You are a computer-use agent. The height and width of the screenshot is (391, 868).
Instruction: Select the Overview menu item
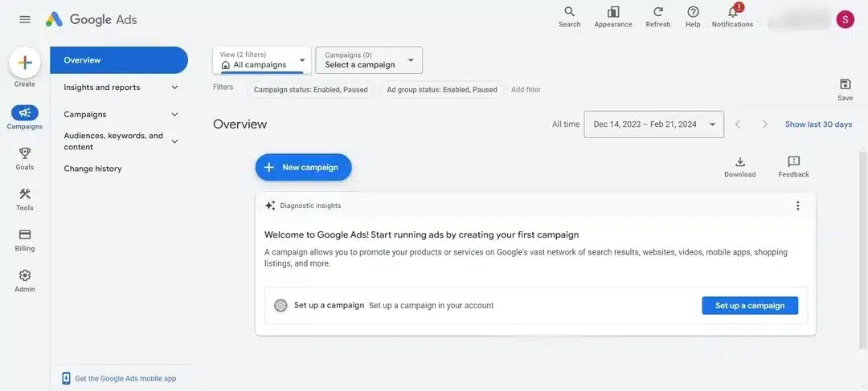click(119, 60)
